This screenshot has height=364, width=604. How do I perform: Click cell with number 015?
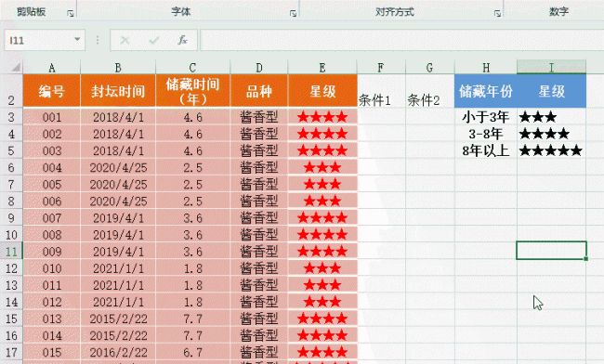click(52, 352)
